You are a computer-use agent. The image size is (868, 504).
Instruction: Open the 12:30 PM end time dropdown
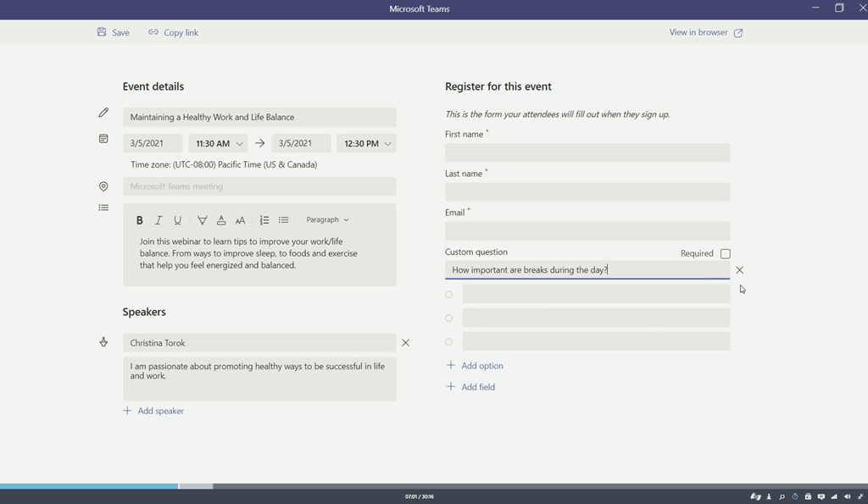pyautogui.click(x=366, y=144)
